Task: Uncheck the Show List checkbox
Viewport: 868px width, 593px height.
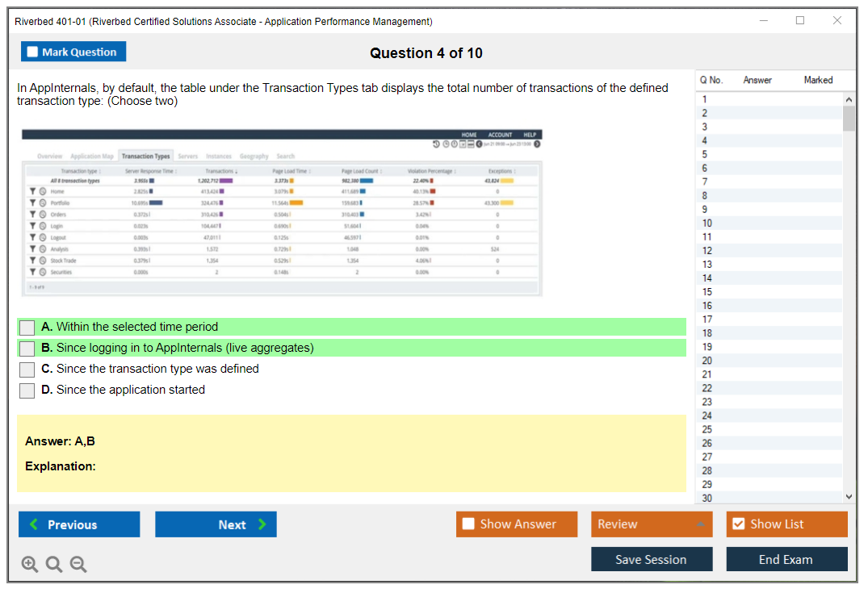Action: click(738, 524)
